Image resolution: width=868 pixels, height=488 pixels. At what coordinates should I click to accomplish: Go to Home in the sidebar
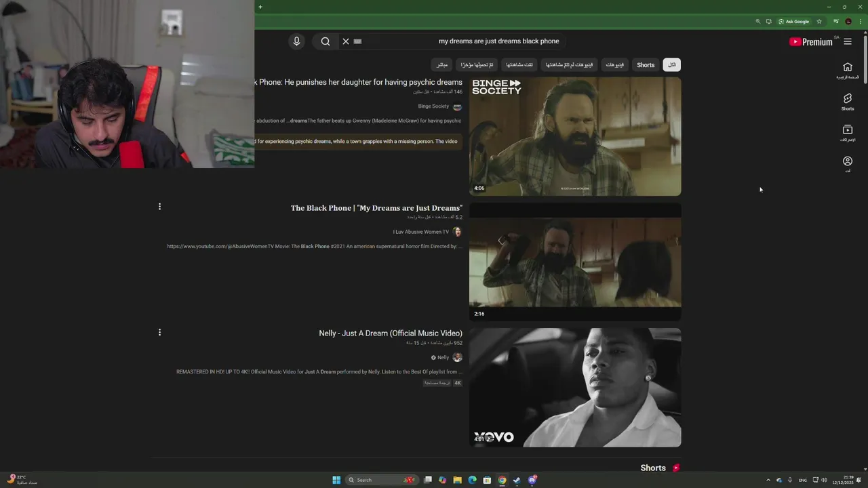(848, 70)
